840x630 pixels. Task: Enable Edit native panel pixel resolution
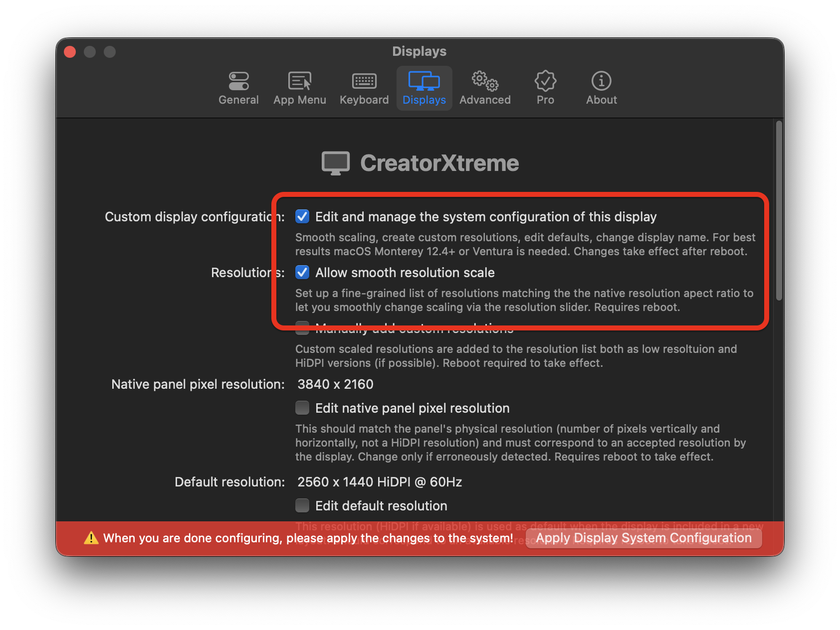click(x=302, y=408)
